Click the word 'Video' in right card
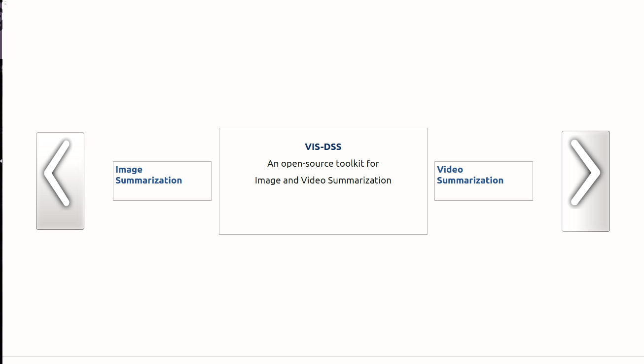 [450, 170]
